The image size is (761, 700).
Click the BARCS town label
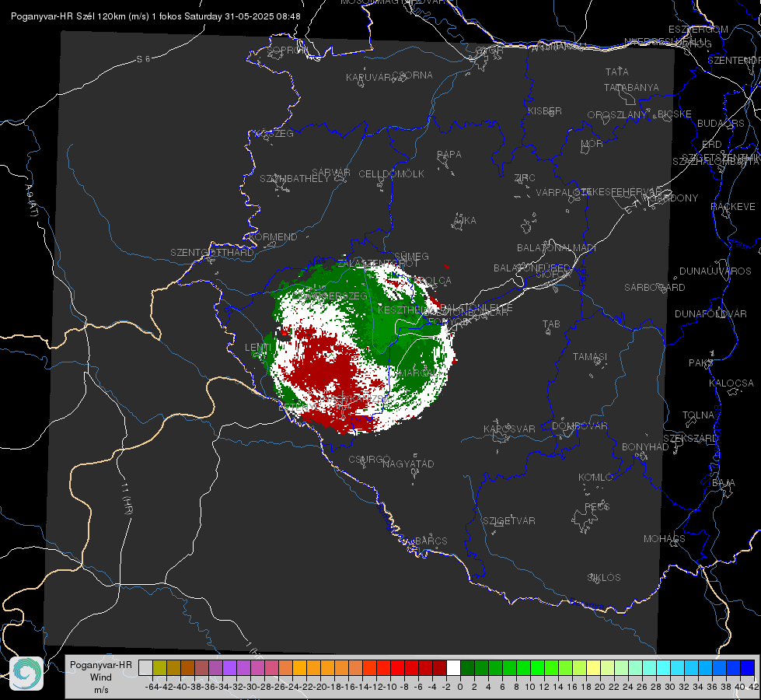coord(431,541)
